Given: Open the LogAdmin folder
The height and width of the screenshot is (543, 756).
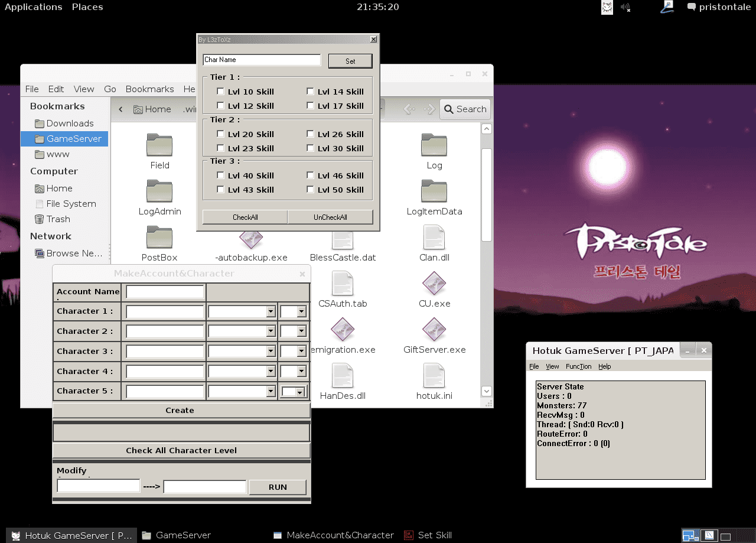Looking at the screenshot, I should click(x=159, y=191).
